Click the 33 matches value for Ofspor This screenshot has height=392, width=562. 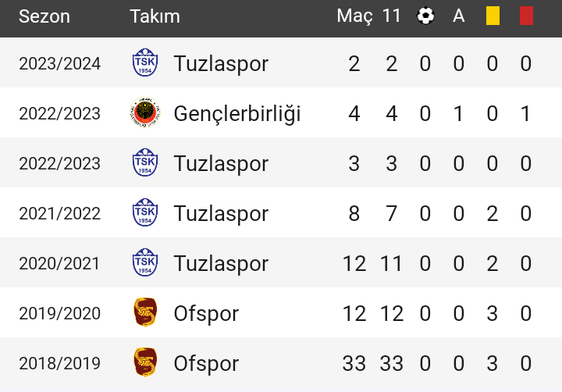click(x=354, y=363)
